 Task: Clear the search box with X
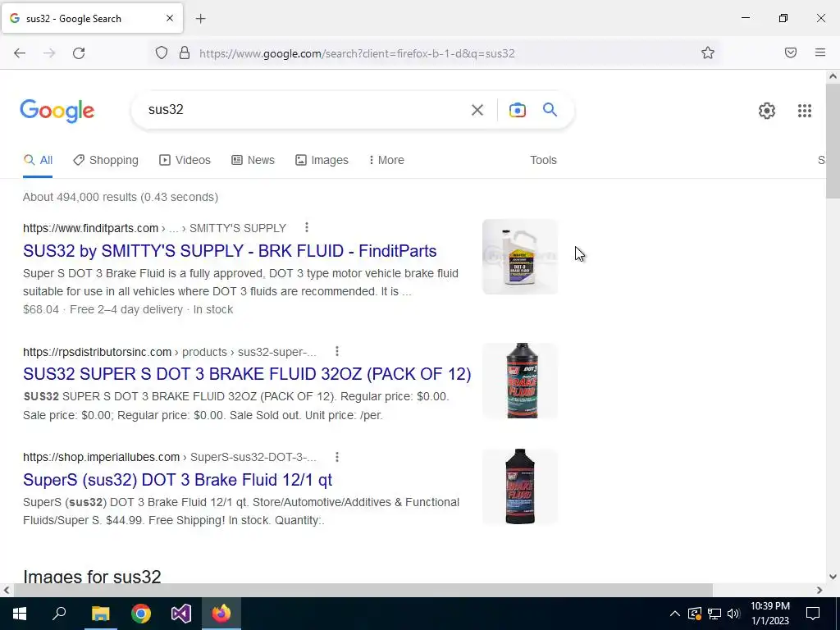(477, 110)
